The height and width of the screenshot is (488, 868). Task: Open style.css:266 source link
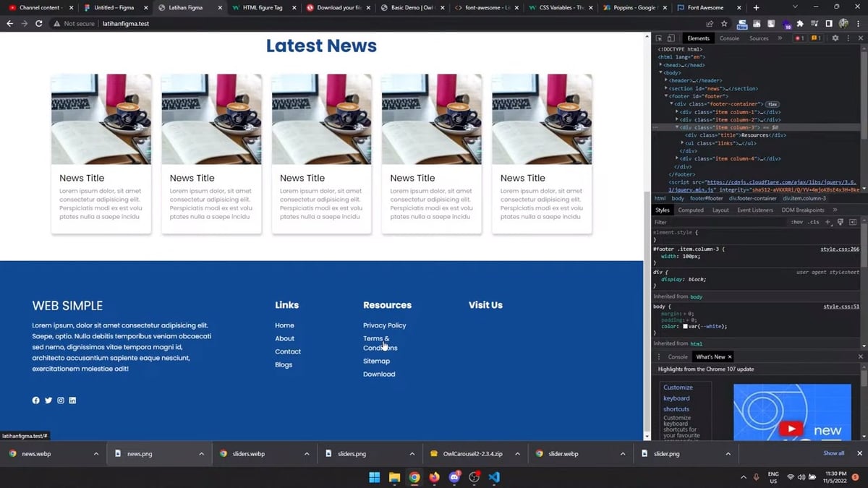(840, 249)
